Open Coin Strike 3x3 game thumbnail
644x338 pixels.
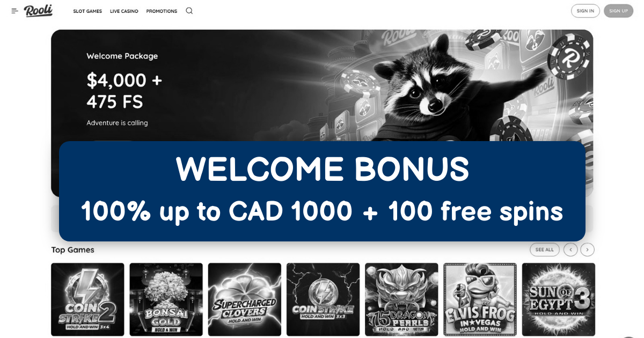(323, 299)
